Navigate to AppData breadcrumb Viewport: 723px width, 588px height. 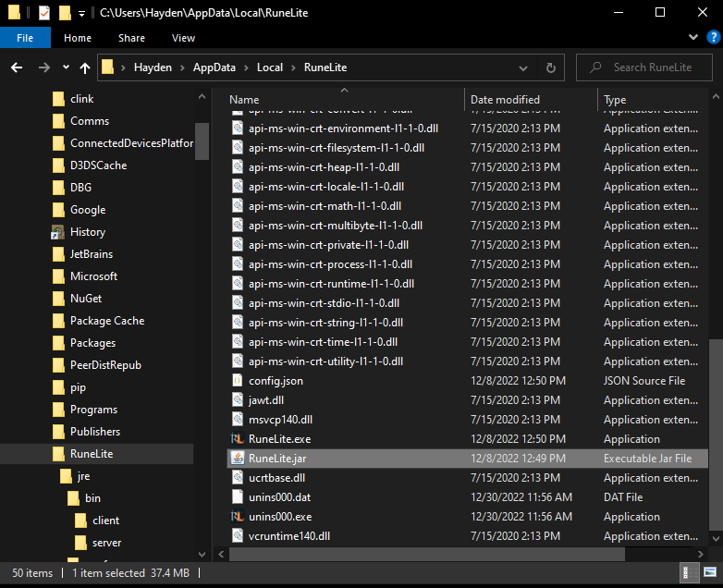pyautogui.click(x=214, y=67)
